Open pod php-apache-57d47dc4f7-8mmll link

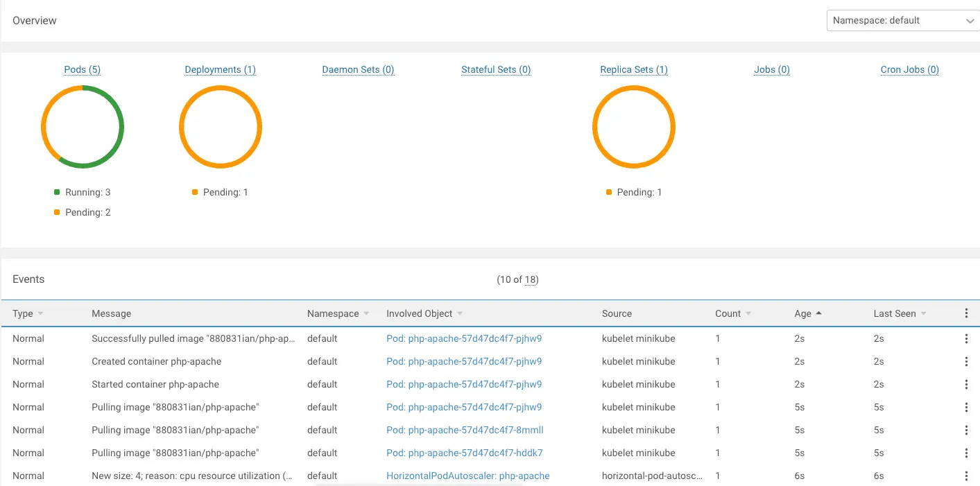[465, 430]
